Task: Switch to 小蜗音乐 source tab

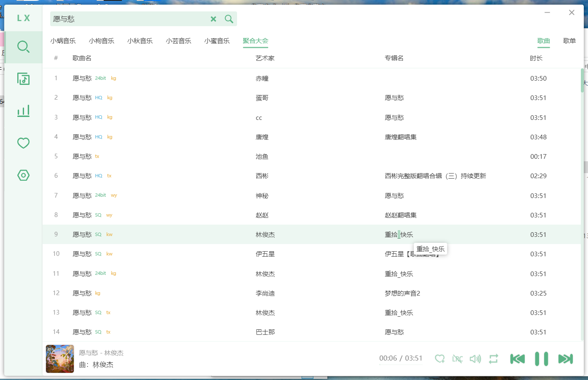Action: (x=63, y=41)
